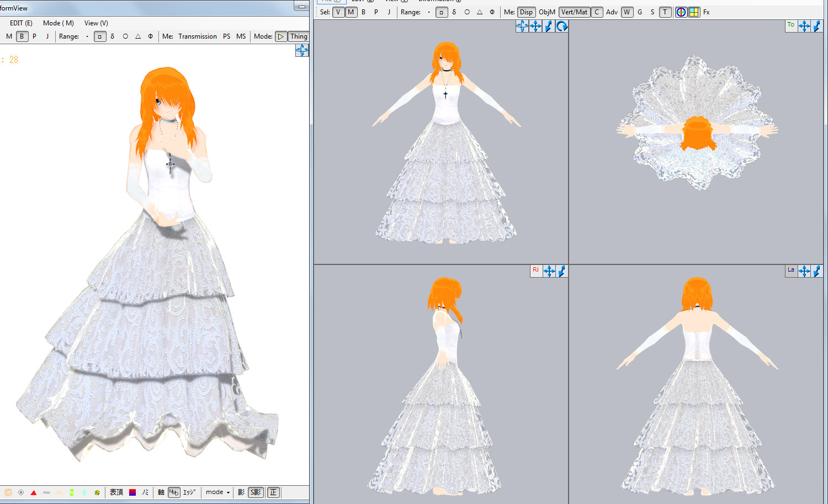Viewport: 828px width, 504px height.
Task: Select Φ range mode in TransformView toolbar
Action: click(x=150, y=36)
